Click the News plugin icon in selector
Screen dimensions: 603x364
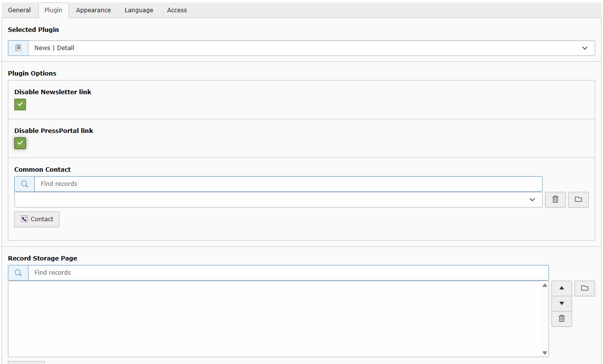click(x=18, y=48)
